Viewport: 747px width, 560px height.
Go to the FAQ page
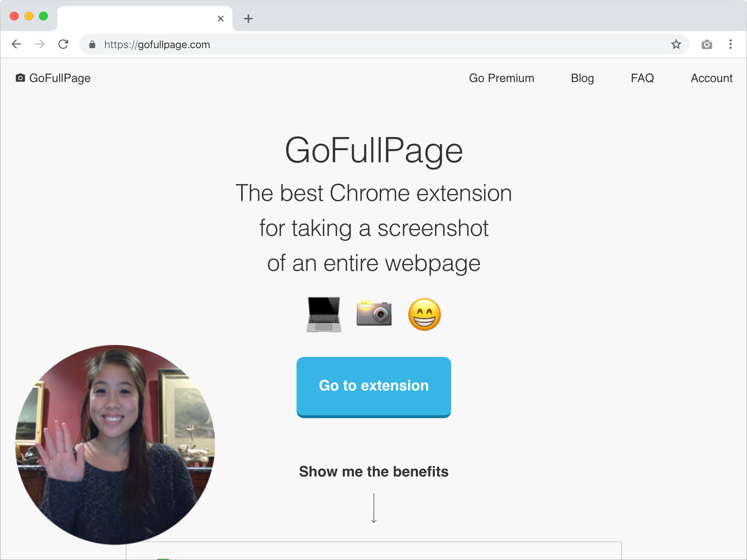(x=642, y=78)
